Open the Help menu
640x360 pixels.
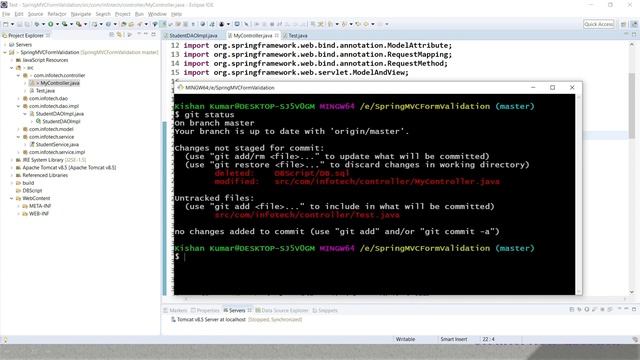point(176,14)
